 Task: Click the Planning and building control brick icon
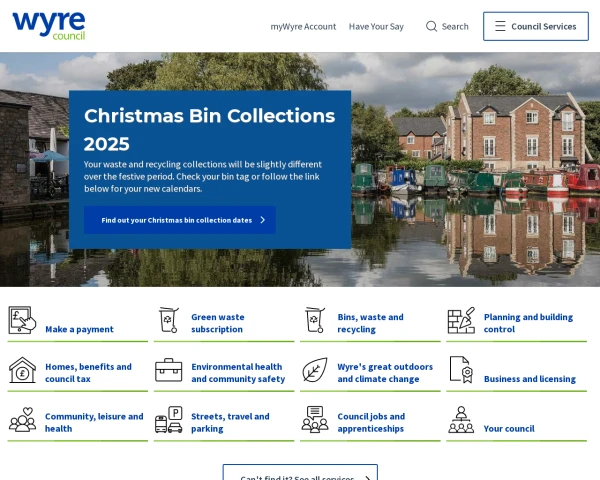[x=461, y=320]
